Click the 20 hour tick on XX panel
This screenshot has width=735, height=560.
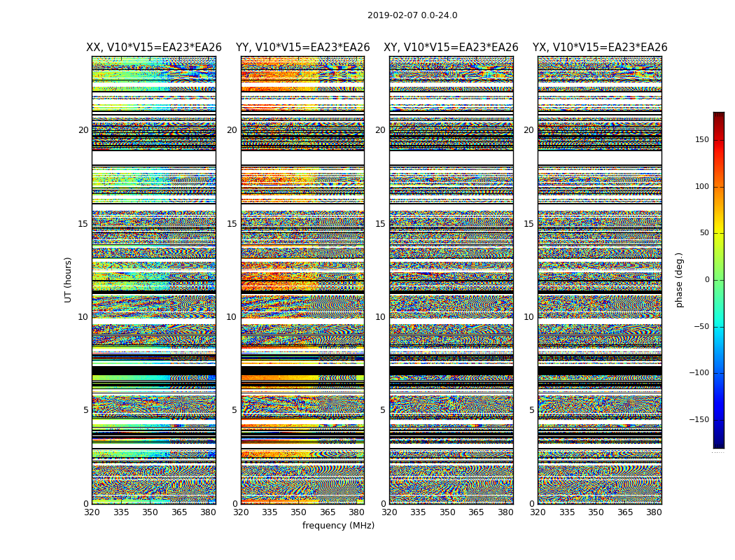click(x=83, y=129)
